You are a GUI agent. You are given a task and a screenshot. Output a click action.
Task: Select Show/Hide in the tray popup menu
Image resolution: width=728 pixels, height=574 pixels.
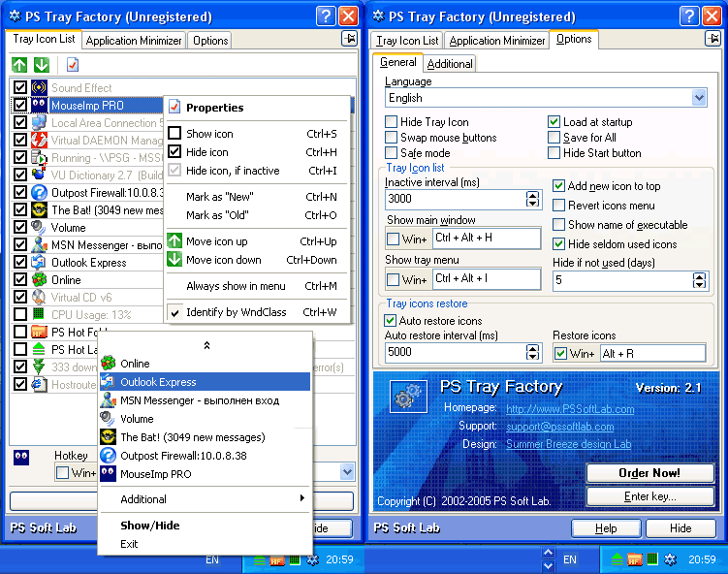[205, 526]
